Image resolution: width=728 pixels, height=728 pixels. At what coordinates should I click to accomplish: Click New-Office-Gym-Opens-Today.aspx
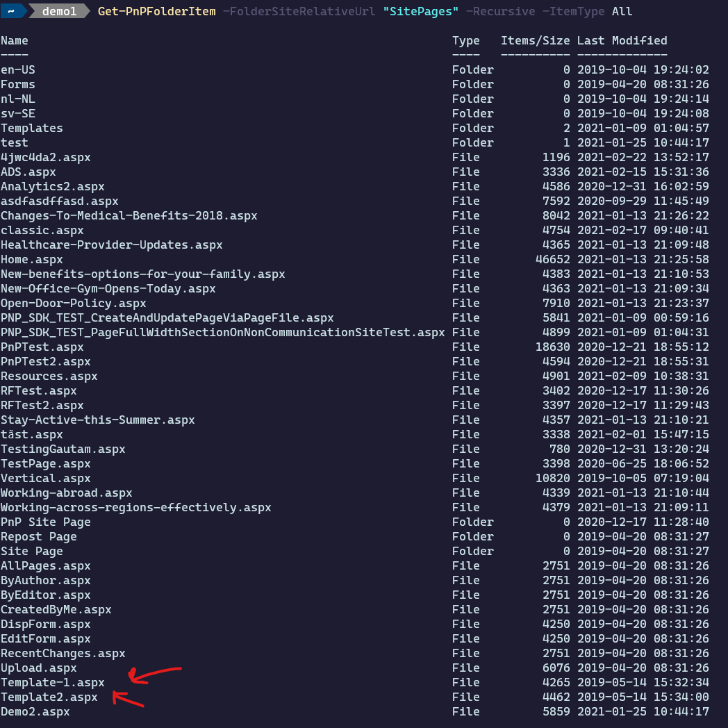tap(108, 289)
